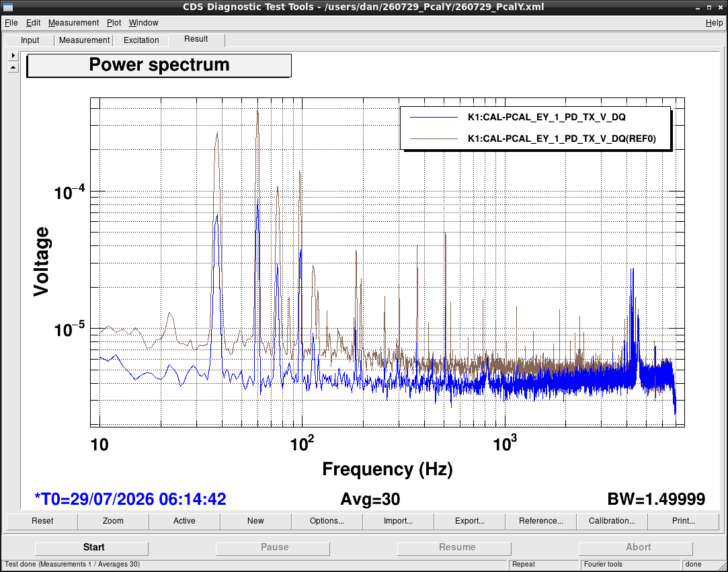Click the Import... button

pyautogui.click(x=399, y=521)
